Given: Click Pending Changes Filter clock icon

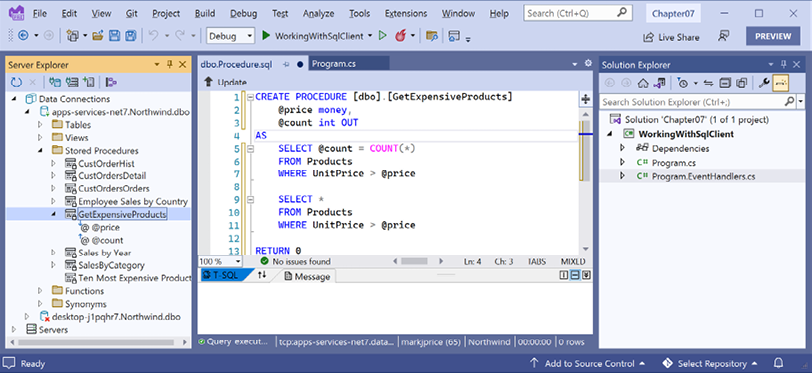Looking at the screenshot, I should pyautogui.click(x=683, y=82).
